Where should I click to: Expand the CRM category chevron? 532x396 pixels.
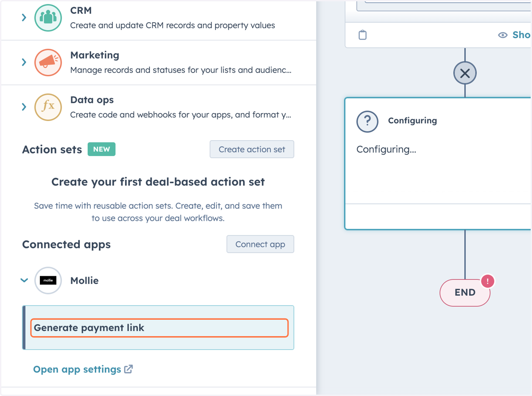[x=24, y=17]
